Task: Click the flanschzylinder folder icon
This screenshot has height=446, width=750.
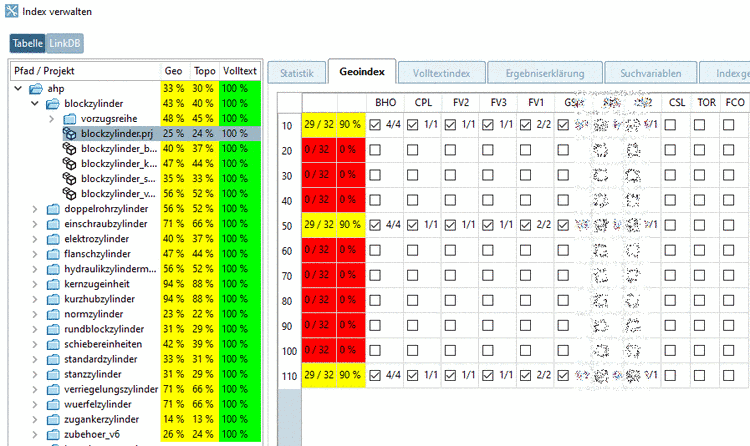Action: pos(53,254)
